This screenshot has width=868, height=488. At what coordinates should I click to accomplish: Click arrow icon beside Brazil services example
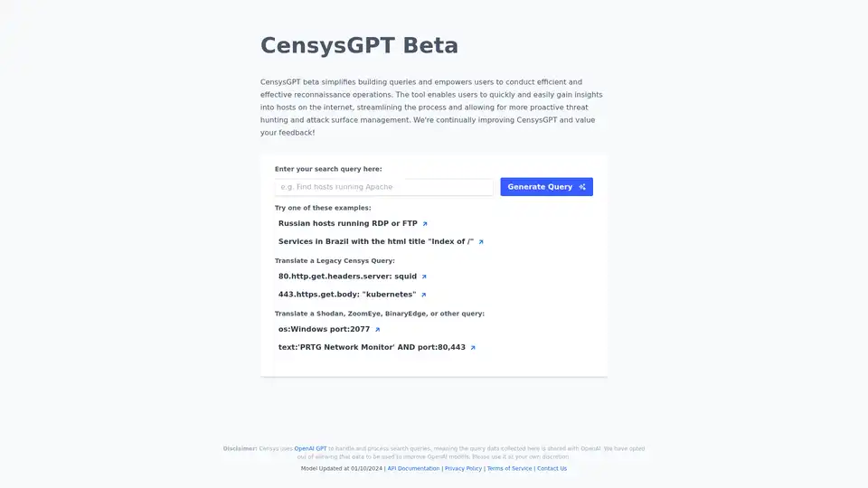click(481, 241)
